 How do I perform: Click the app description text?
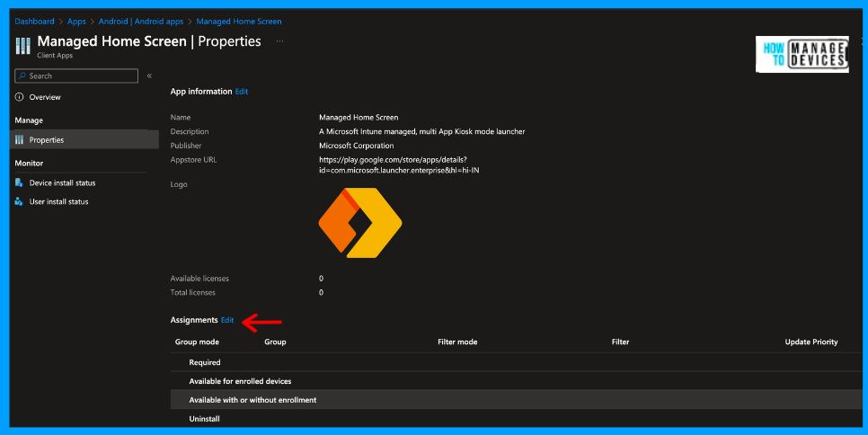coord(421,132)
